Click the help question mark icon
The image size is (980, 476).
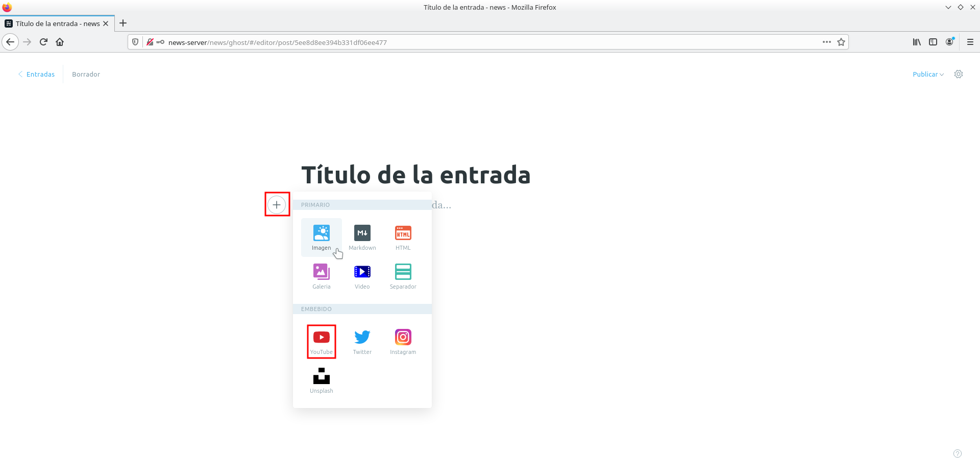[x=957, y=454]
